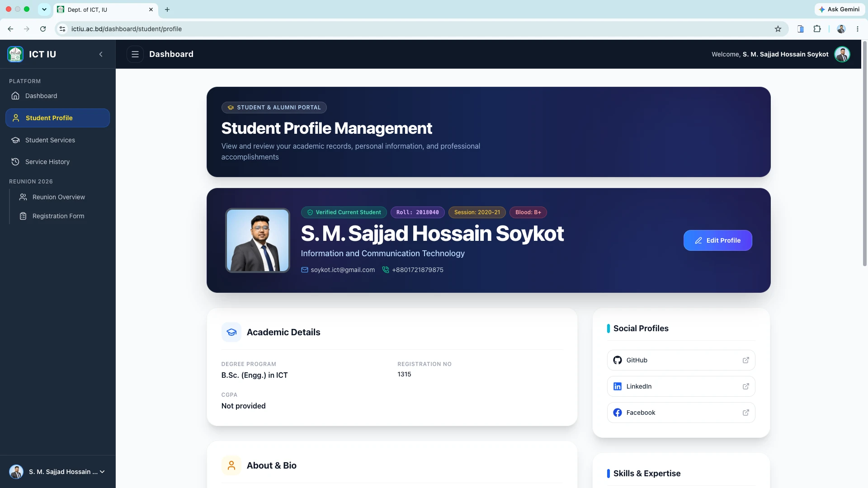Image resolution: width=868 pixels, height=488 pixels.
Task: Click the side panel icon in Chrome toolbar
Action: click(x=801, y=29)
